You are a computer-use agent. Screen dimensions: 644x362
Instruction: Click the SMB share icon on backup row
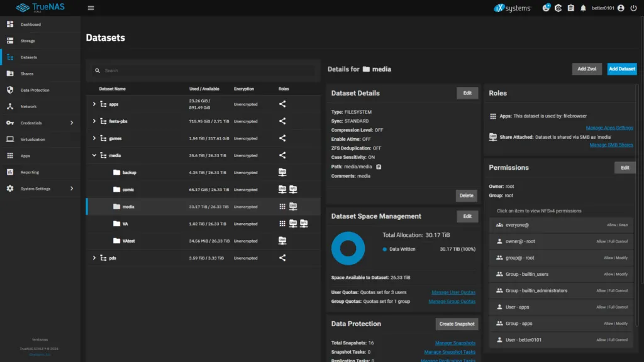[282, 172]
